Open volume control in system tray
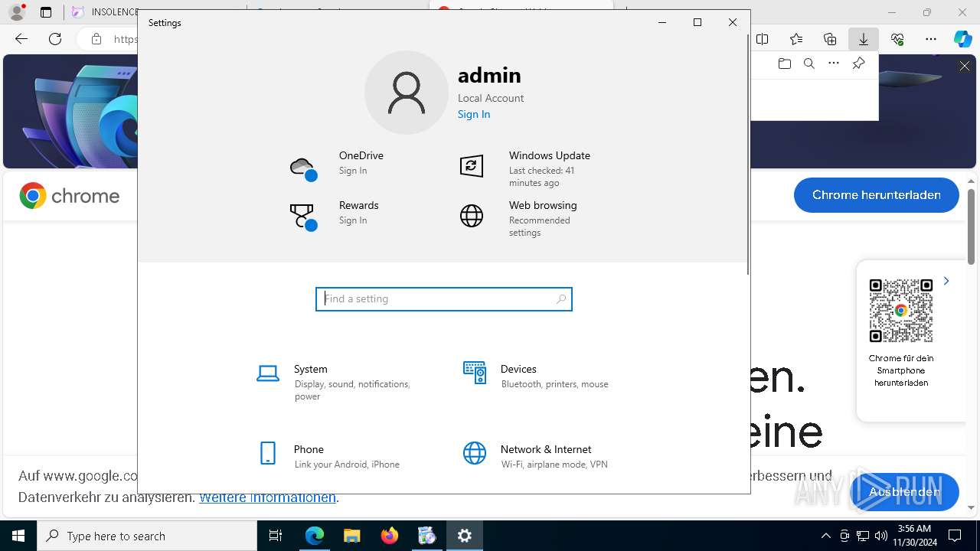This screenshot has width=980, height=551. [x=880, y=536]
